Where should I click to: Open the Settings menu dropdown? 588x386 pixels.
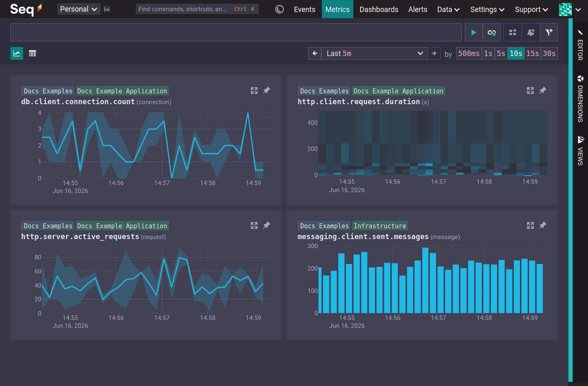pos(488,10)
